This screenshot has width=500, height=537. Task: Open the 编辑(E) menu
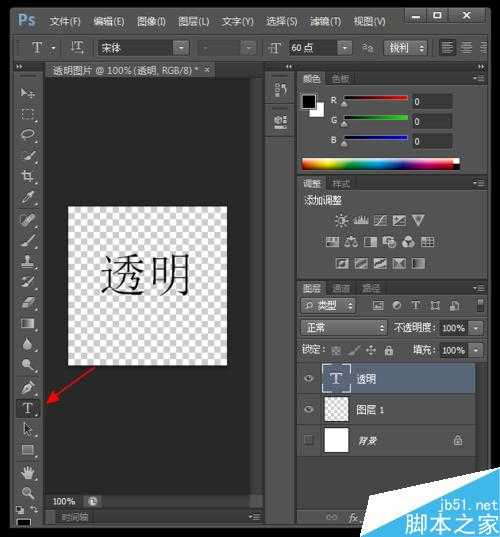[x=109, y=22]
